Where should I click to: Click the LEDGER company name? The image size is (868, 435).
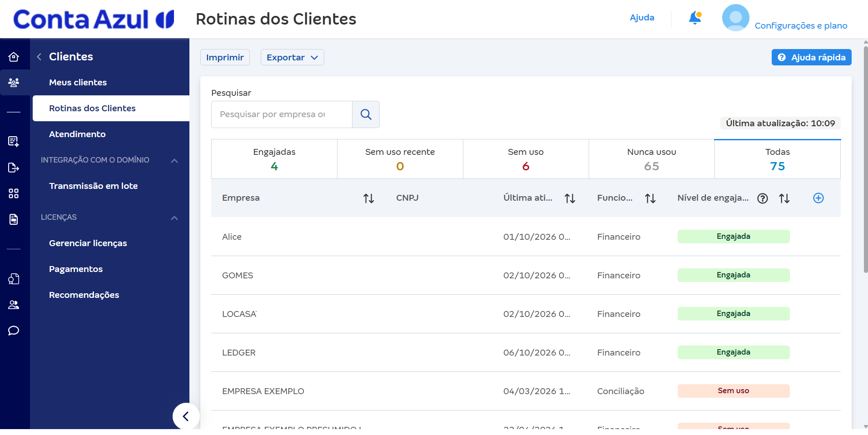(239, 353)
